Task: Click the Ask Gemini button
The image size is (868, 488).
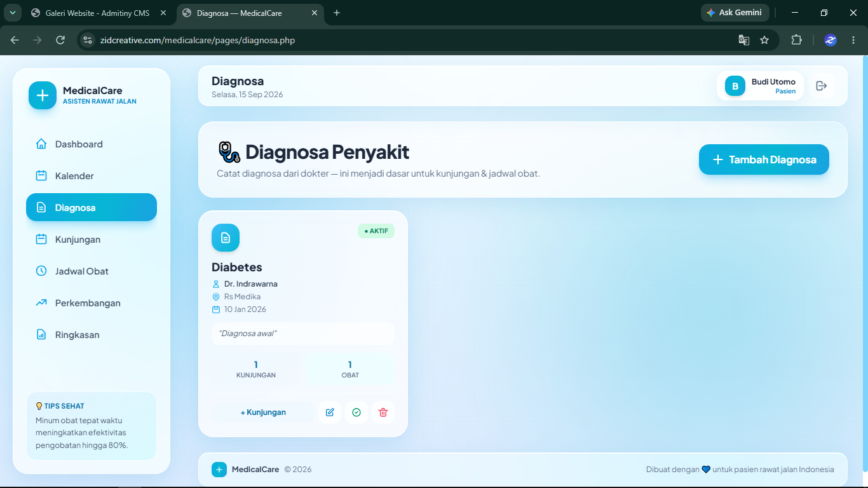Action: tap(735, 13)
